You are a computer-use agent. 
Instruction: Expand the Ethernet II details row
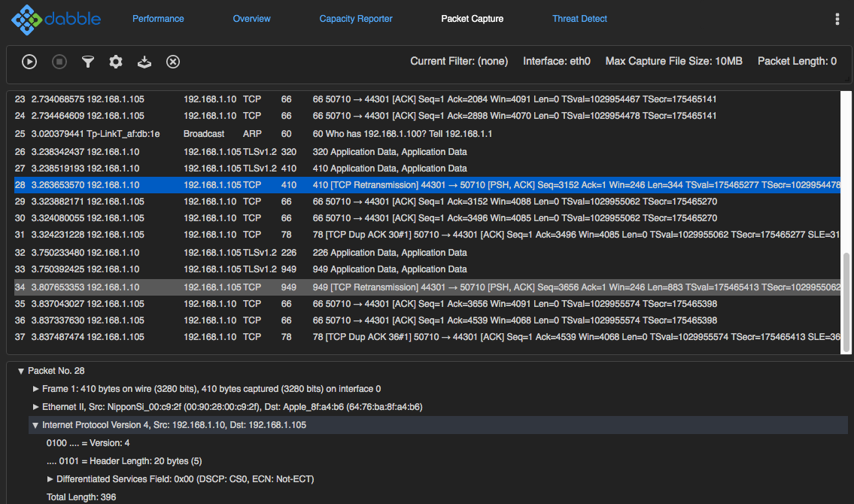tap(36, 407)
